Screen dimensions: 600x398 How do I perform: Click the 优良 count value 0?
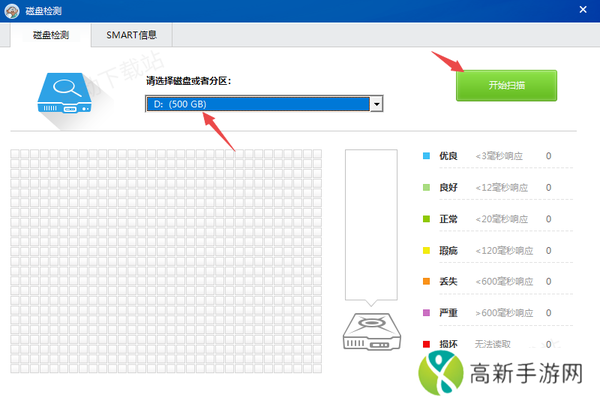pyautogui.click(x=548, y=156)
